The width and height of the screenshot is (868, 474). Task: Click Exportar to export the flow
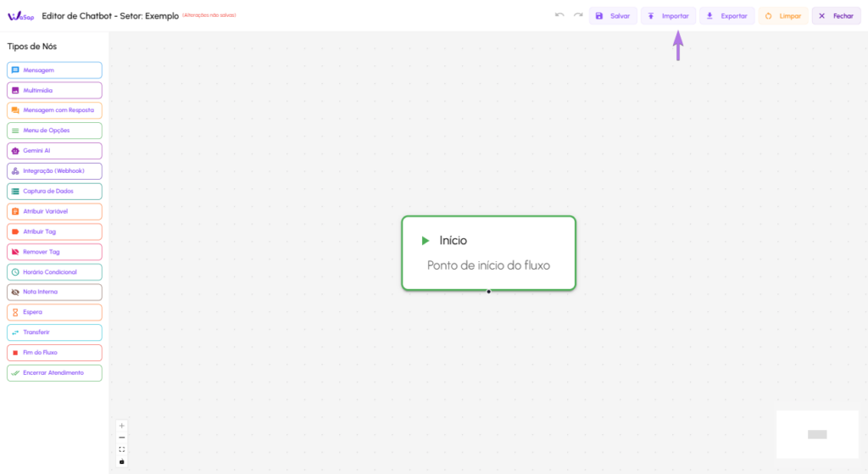[x=726, y=16]
